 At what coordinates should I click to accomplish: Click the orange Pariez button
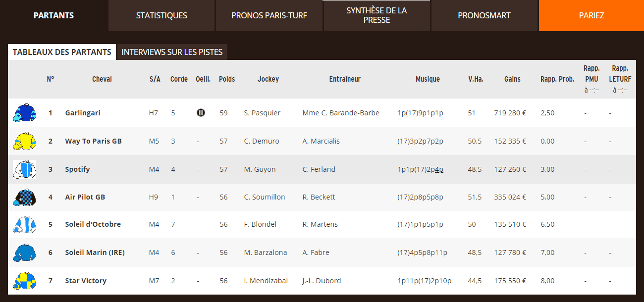pyautogui.click(x=591, y=15)
